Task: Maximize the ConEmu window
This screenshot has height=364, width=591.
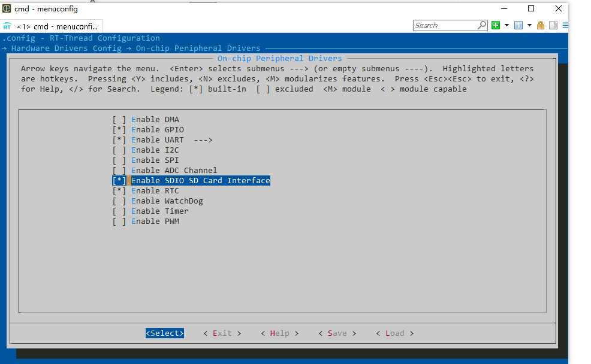Action: point(531,8)
